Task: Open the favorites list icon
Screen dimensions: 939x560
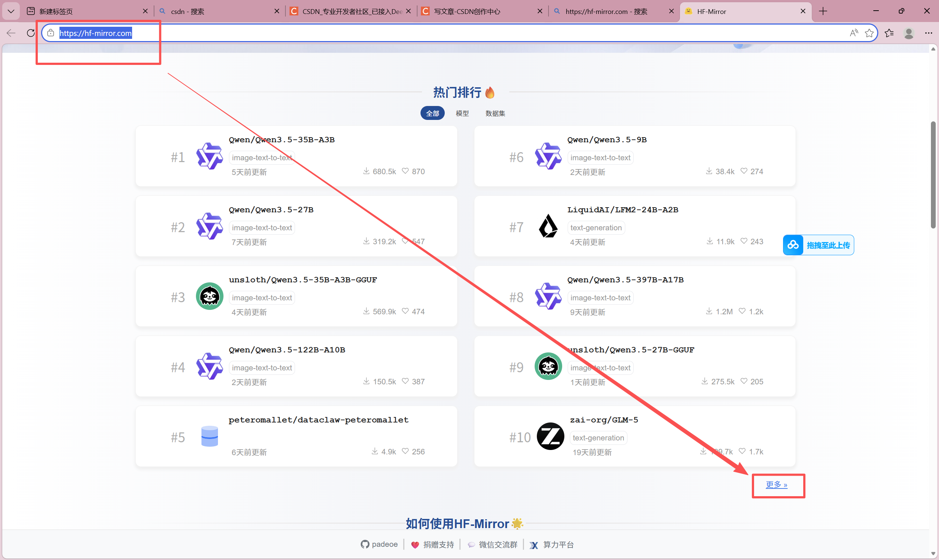Action: [889, 33]
